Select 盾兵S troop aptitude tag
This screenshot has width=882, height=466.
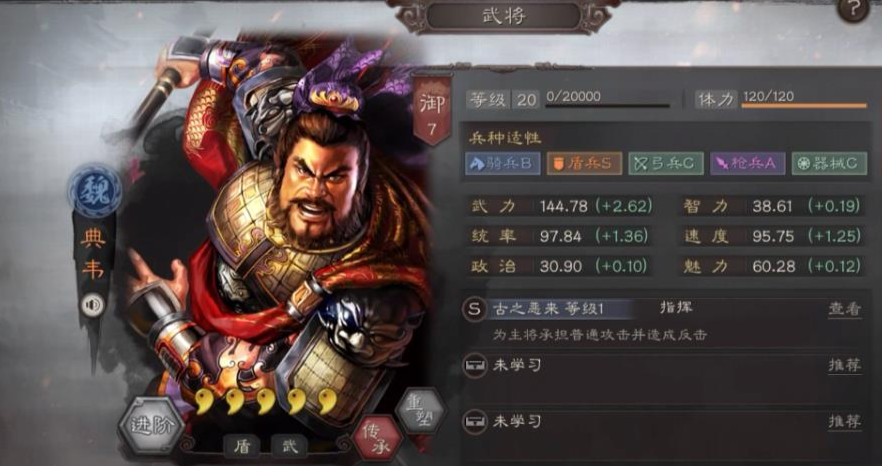584,163
